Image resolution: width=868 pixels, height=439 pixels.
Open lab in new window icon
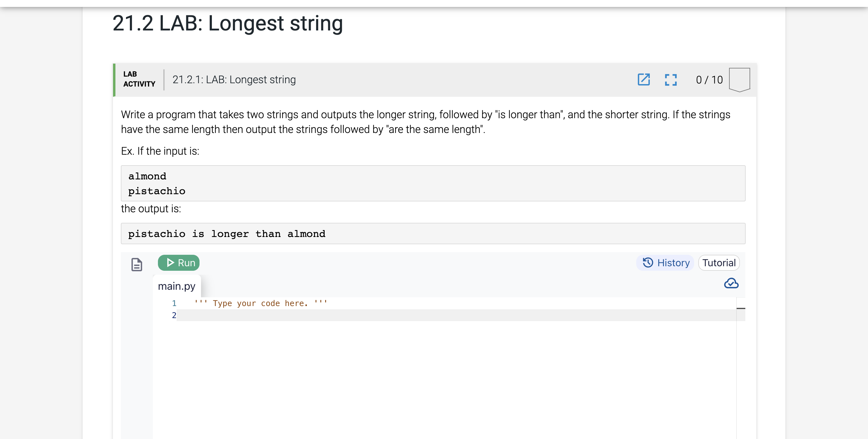[x=643, y=80]
